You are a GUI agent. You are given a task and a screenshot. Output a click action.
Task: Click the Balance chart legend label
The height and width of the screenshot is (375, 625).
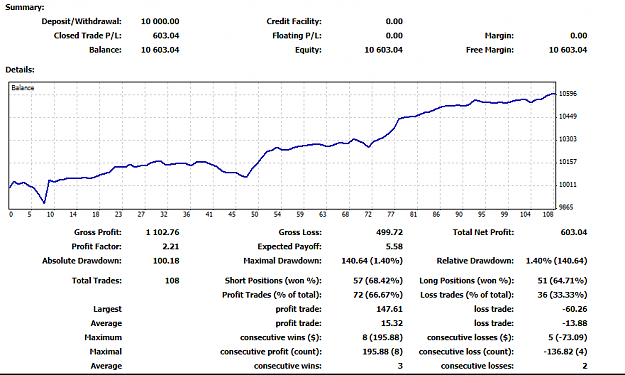point(23,88)
